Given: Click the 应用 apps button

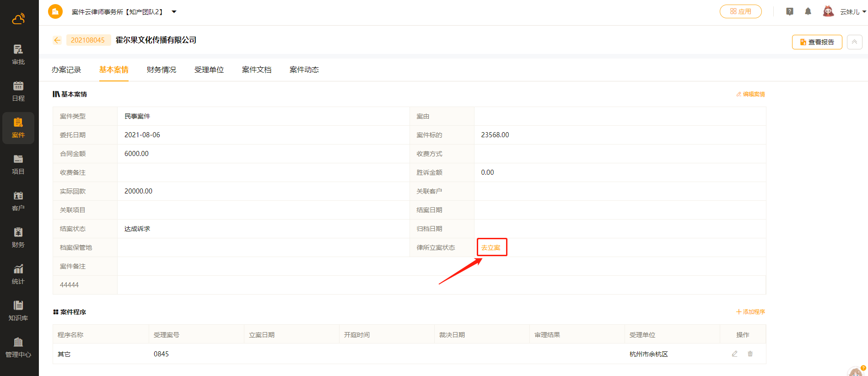Looking at the screenshot, I should click(x=740, y=11).
